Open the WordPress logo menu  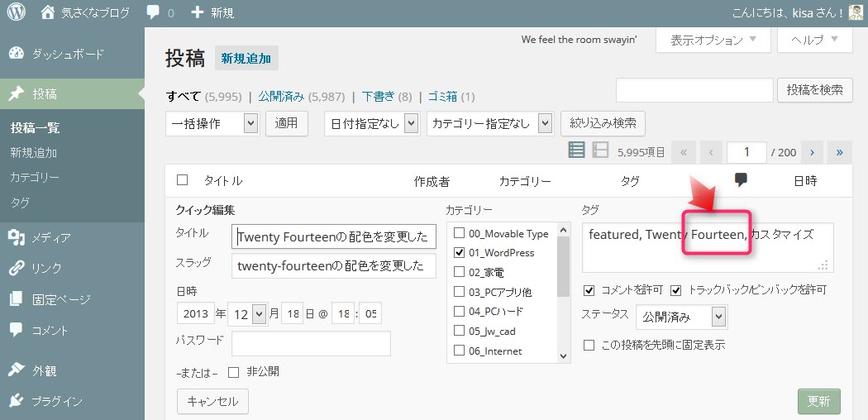(x=17, y=12)
